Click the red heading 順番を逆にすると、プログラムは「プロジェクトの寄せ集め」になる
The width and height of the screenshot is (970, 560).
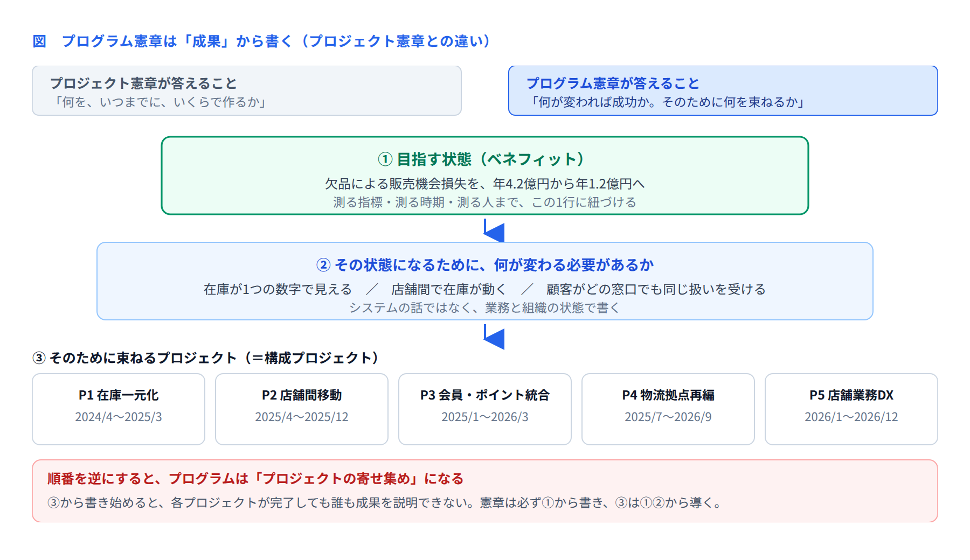(x=256, y=479)
